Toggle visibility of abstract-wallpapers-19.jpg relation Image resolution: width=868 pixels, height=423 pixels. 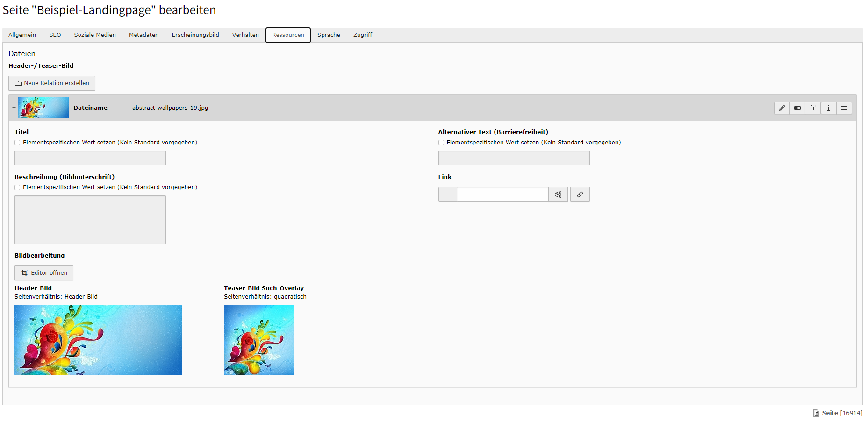[x=797, y=108]
